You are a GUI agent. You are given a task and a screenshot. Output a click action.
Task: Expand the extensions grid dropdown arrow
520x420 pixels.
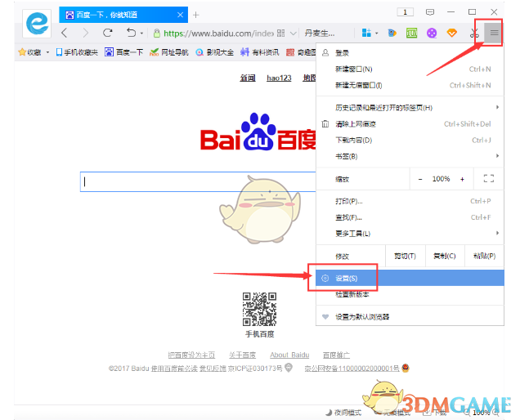[x=376, y=34]
